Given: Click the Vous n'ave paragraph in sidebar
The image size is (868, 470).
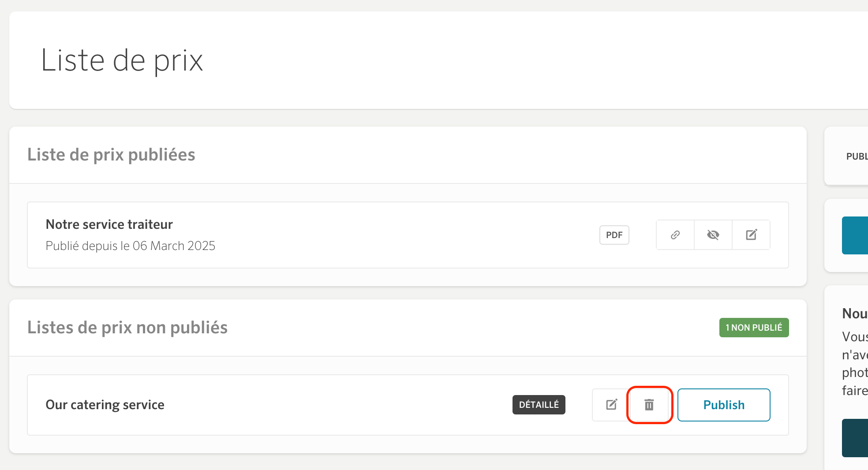Looking at the screenshot, I should (855, 364).
